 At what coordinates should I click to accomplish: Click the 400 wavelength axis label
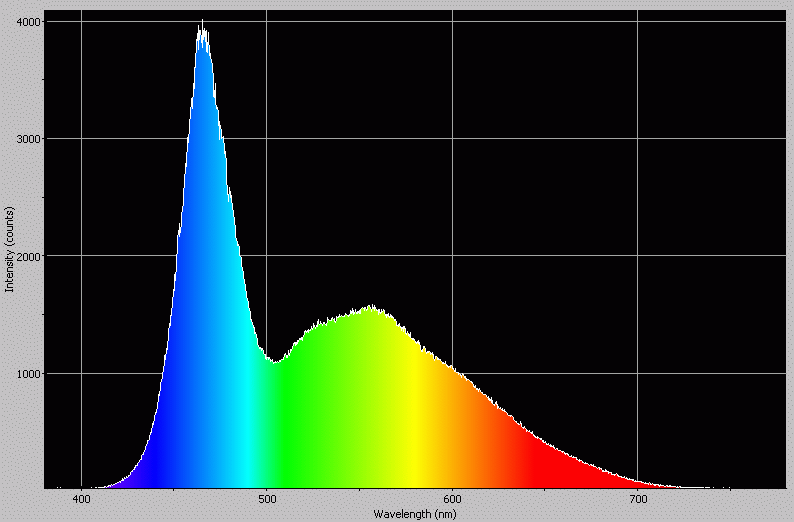pos(82,500)
